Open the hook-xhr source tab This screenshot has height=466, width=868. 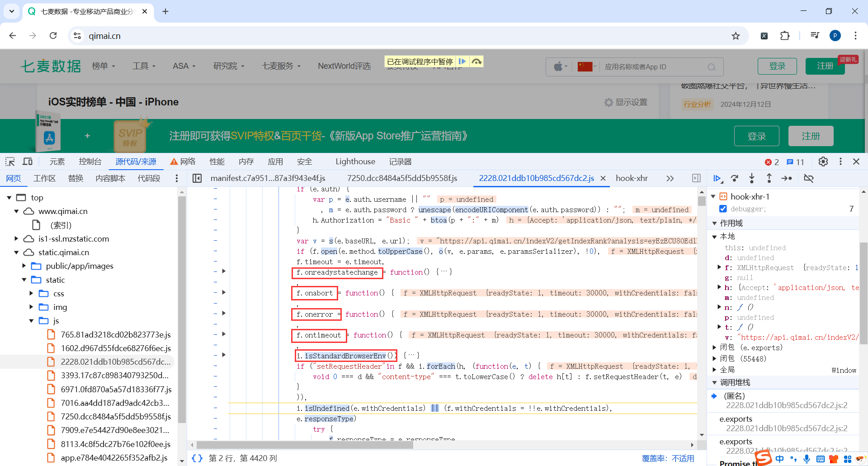tap(632, 178)
